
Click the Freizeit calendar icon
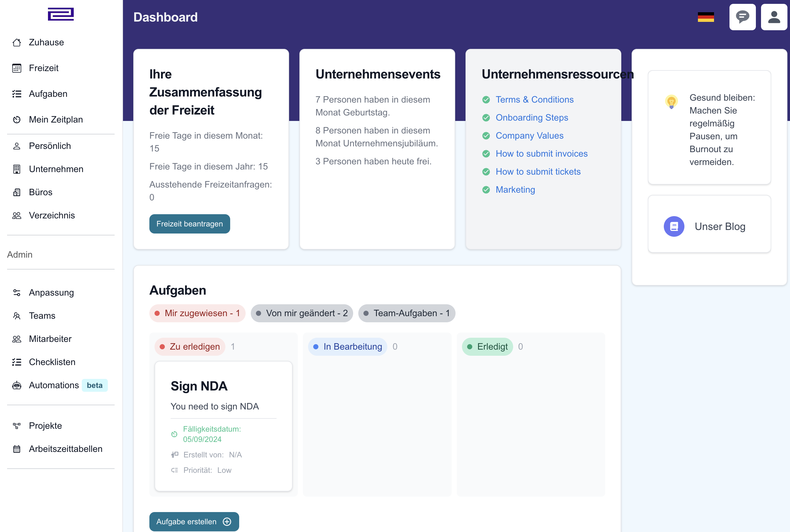(17, 68)
